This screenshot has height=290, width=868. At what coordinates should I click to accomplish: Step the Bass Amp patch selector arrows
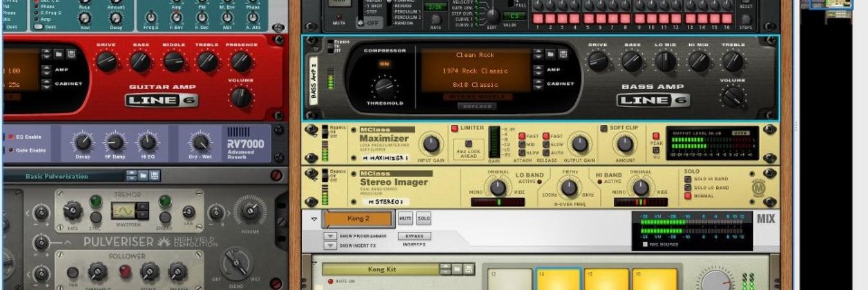tap(539, 55)
